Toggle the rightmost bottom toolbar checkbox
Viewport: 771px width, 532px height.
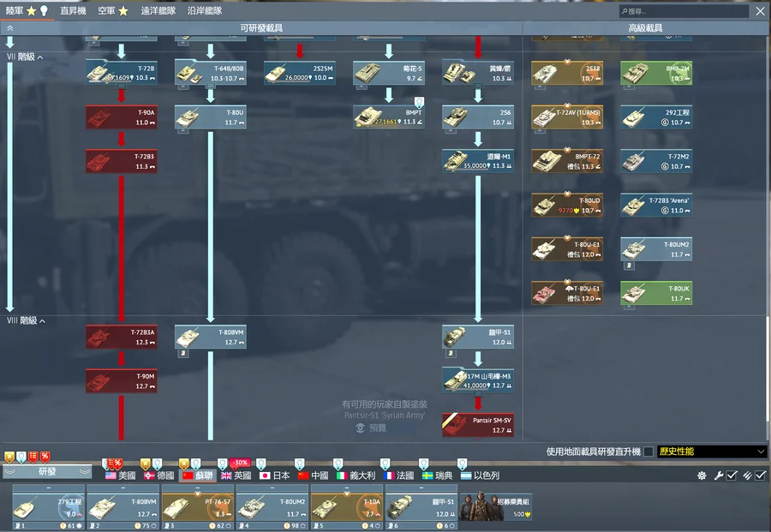coord(761,475)
